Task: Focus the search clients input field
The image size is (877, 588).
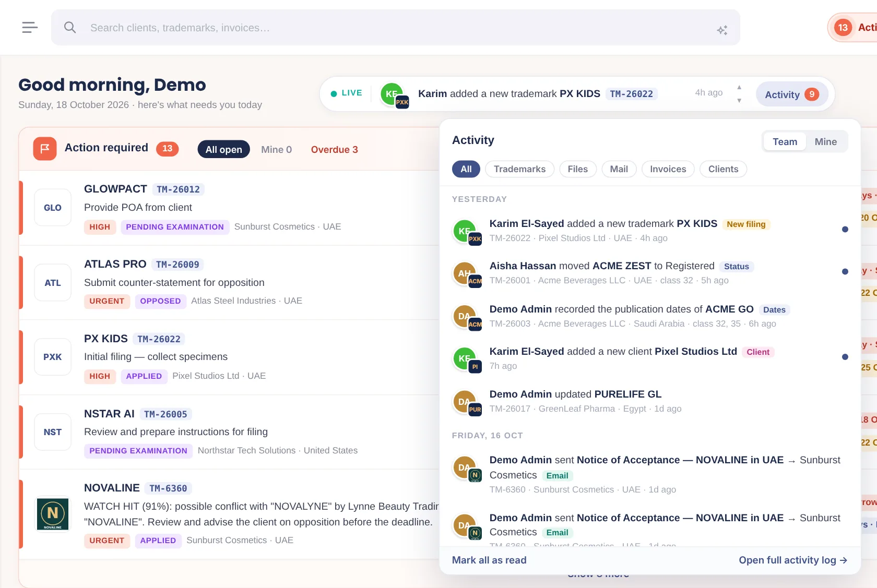Action: [x=396, y=28]
